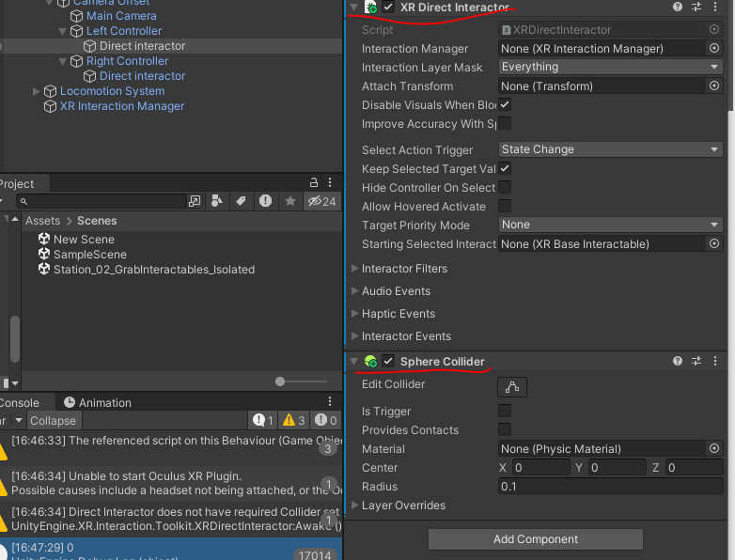
Task: Disable the Sphere Collider component
Action: click(388, 361)
